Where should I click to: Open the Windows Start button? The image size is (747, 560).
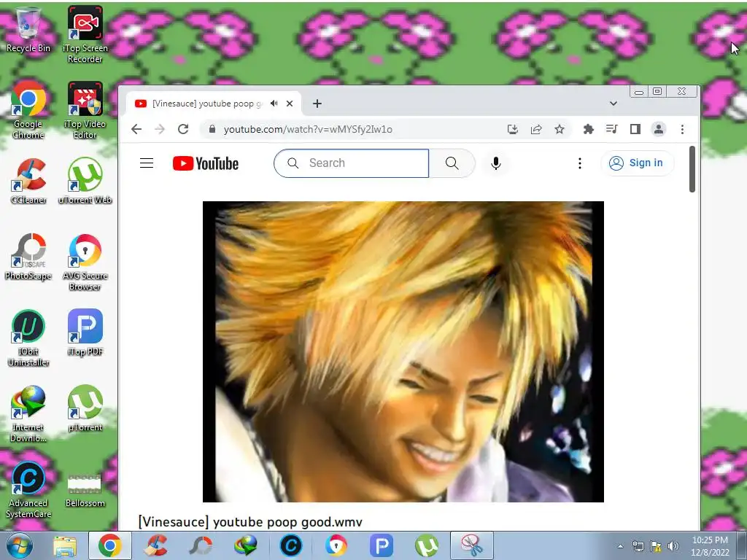[x=20, y=545]
